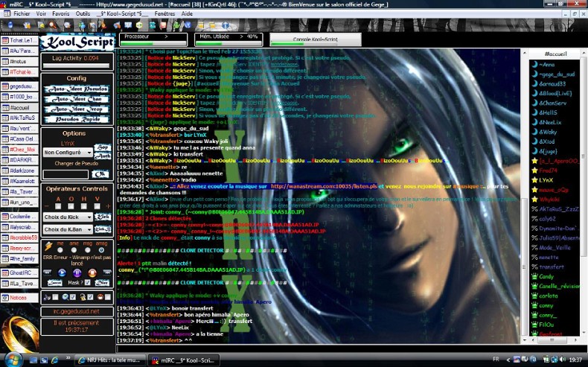The height and width of the screenshot is (367, 588).
Task: Click the first blue connect toolbar icon
Action: (10, 25)
